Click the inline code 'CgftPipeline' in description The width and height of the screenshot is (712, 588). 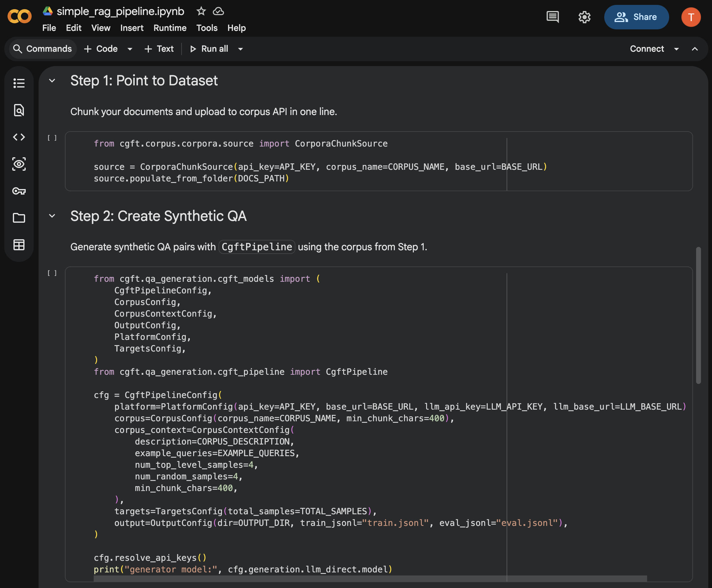tap(257, 247)
